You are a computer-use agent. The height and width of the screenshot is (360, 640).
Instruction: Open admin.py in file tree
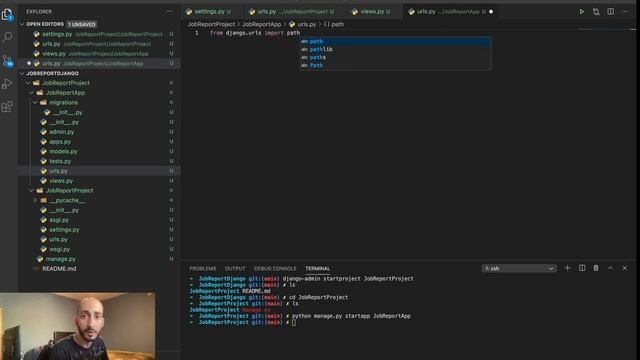(x=99, y=132)
